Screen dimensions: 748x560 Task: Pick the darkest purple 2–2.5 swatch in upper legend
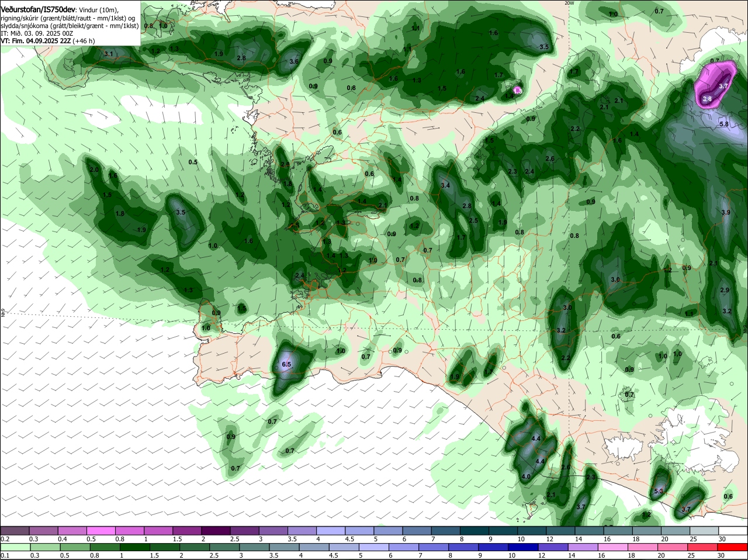216,530
